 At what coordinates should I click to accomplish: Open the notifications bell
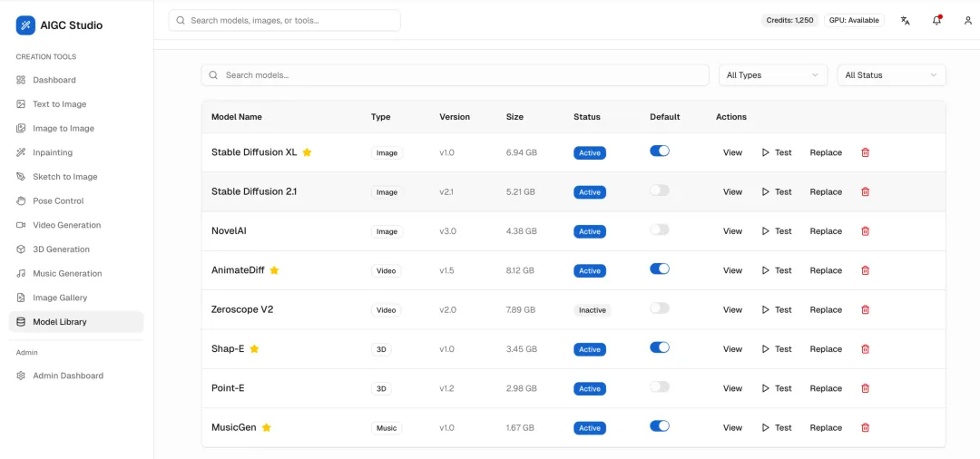point(936,21)
